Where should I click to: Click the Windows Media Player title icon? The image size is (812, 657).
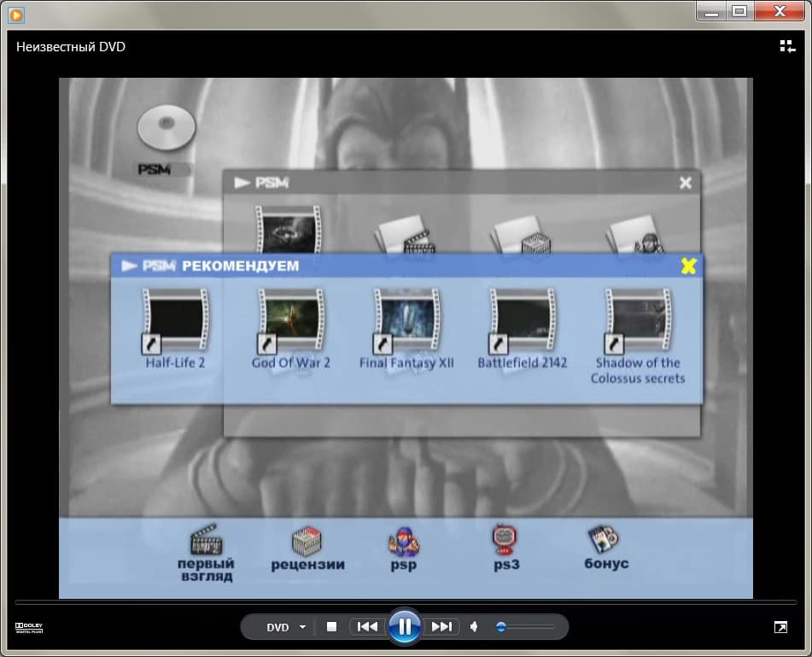(16, 15)
